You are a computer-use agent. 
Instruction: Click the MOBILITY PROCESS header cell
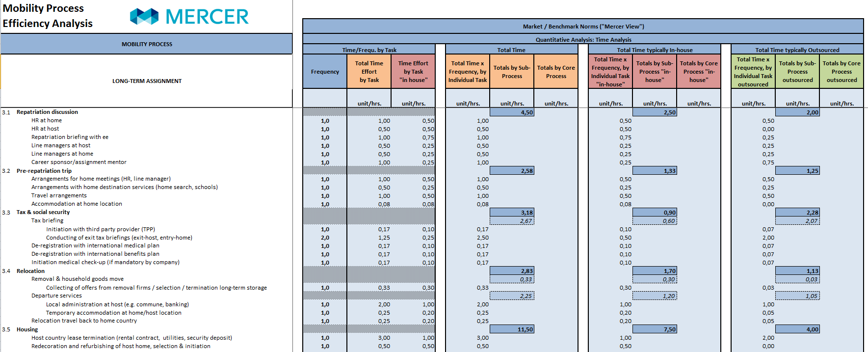147,44
